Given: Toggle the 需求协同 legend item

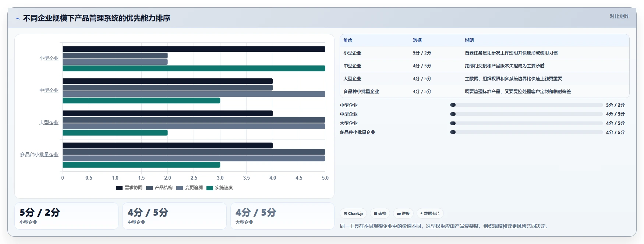Looking at the screenshot, I should pos(129,188).
